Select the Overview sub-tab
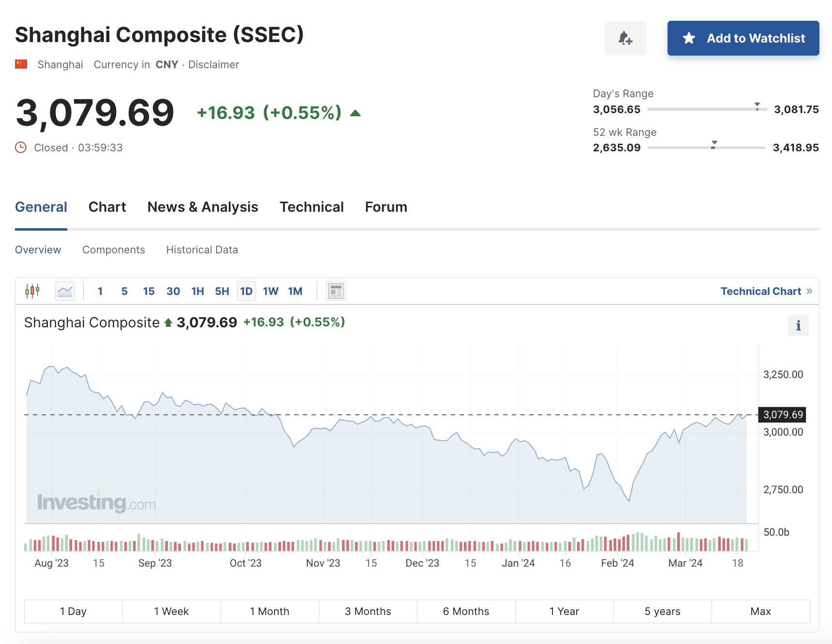Viewport: 832px width, 644px height. [38, 250]
